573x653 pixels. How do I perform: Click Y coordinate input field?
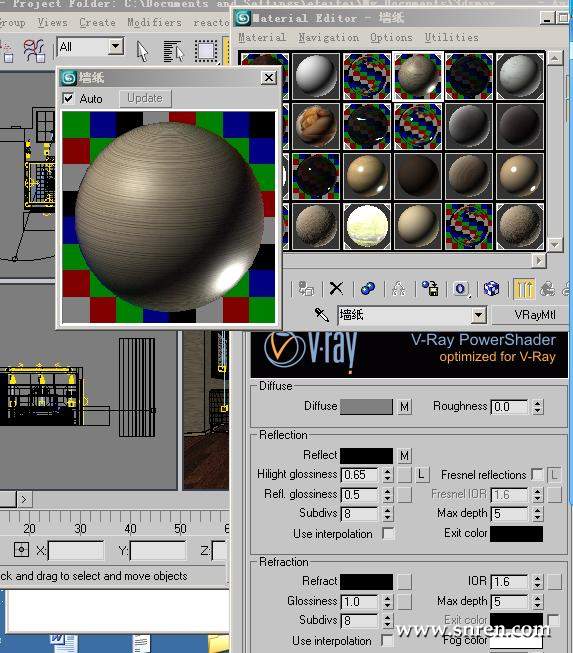coord(158,551)
